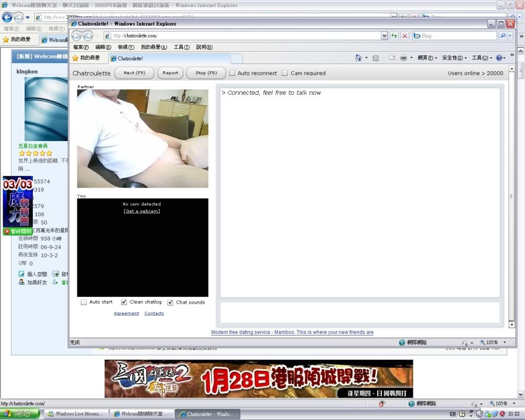Click the browser Back arrow in Chatroulette window
This screenshot has height=420, width=525.
(76, 36)
